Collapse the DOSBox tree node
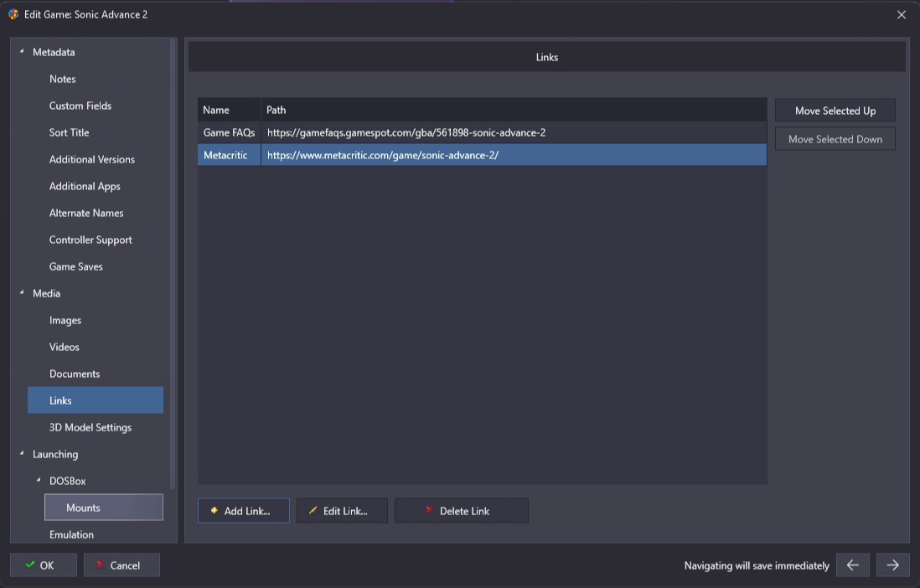This screenshot has height=588, width=920. click(39, 481)
